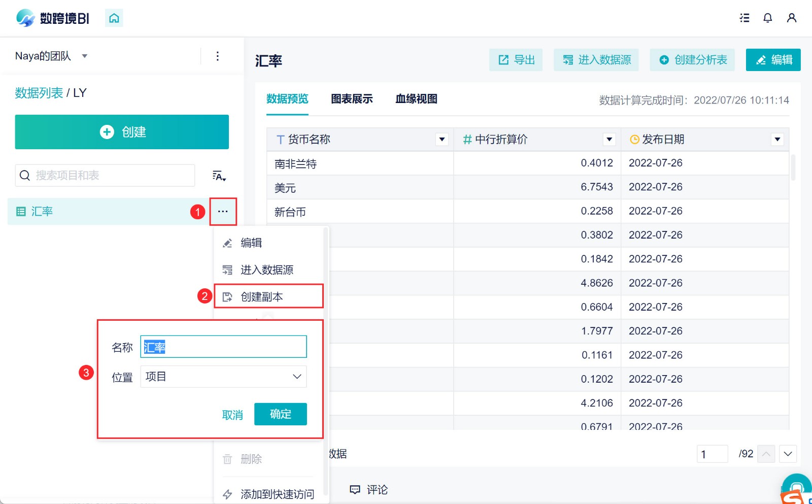Open the 位置 项目 location dropdown
Screen dimensions: 812x504
pos(223,377)
